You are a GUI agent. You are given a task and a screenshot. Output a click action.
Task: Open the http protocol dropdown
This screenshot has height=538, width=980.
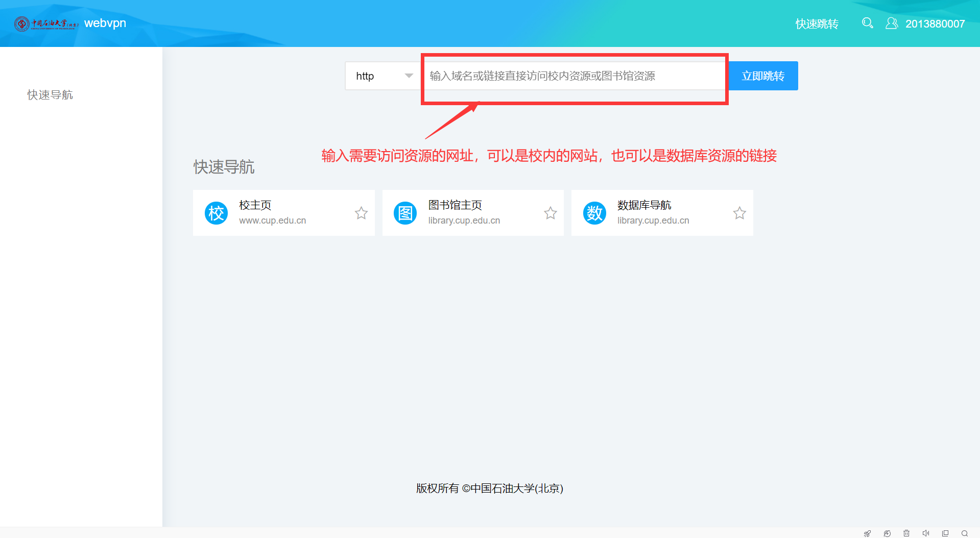(x=384, y=76)
